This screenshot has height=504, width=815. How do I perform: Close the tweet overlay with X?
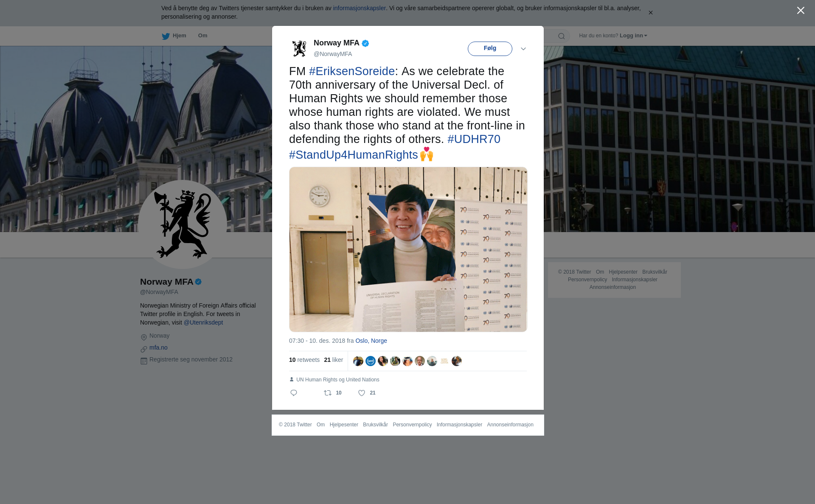[801, 11]
